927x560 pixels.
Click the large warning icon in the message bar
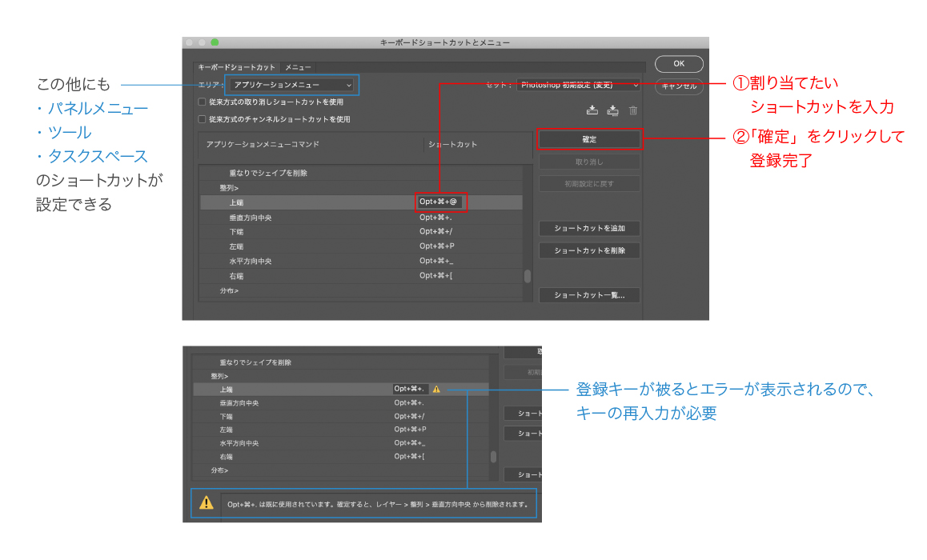[207, 502]
